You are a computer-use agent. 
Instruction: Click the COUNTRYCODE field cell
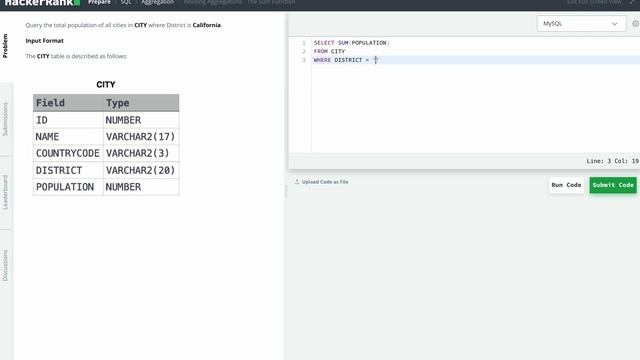tap(68, 153)
